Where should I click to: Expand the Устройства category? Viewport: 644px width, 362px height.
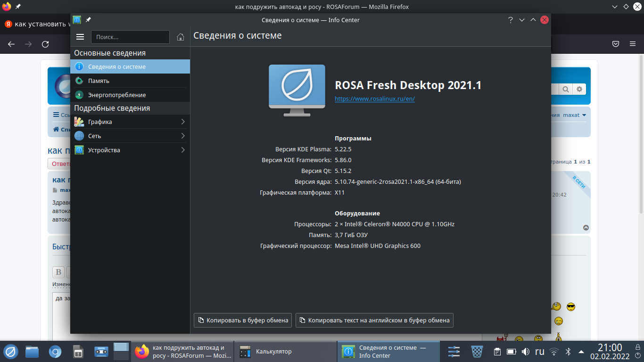click(x=130, y=150)
